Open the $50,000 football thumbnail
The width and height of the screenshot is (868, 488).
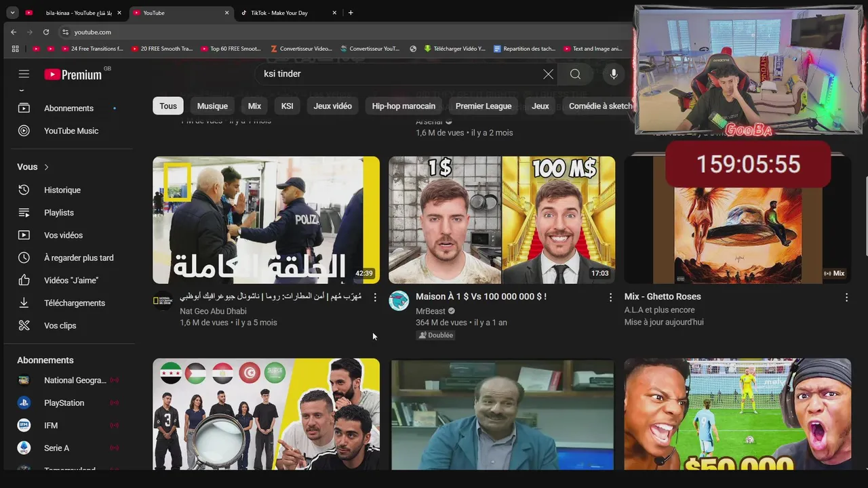[738, 414]
